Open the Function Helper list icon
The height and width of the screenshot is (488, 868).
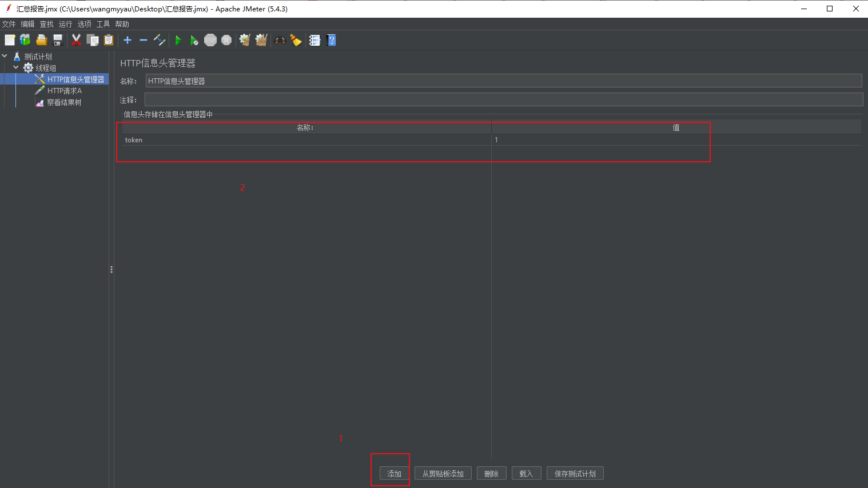314,40
